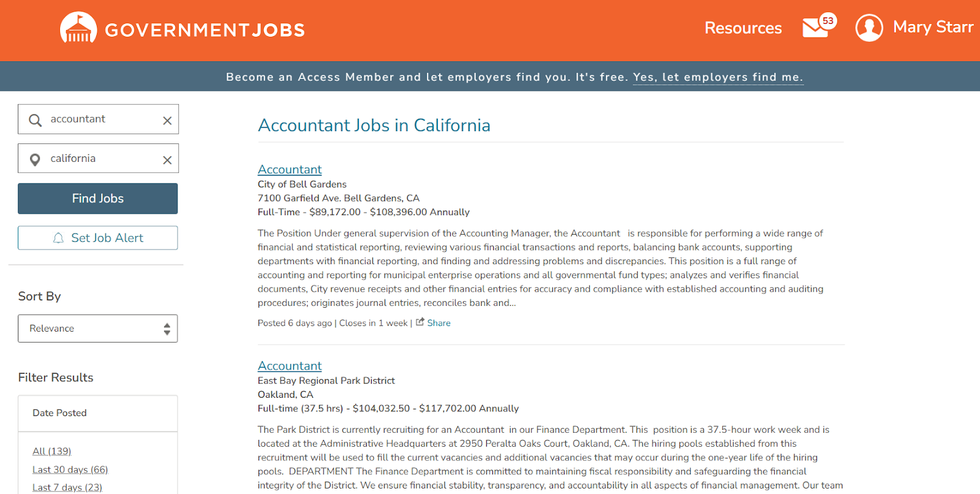Click the GovernmentJobs logo icon
This screenshot has height=494, width=980.
click(77, 28)
